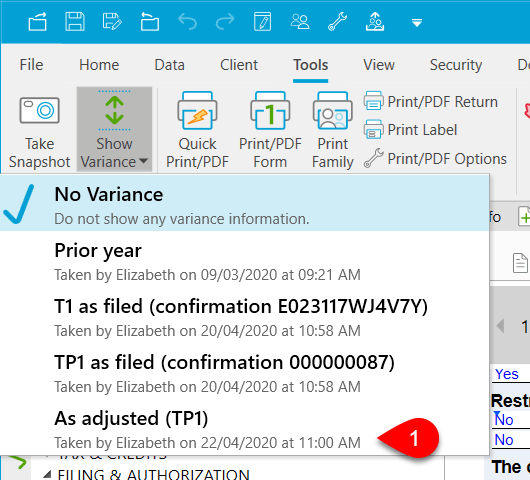Screen dimensions: 530x480
Task: Click the Print Label button
Action: coord(410,130)
